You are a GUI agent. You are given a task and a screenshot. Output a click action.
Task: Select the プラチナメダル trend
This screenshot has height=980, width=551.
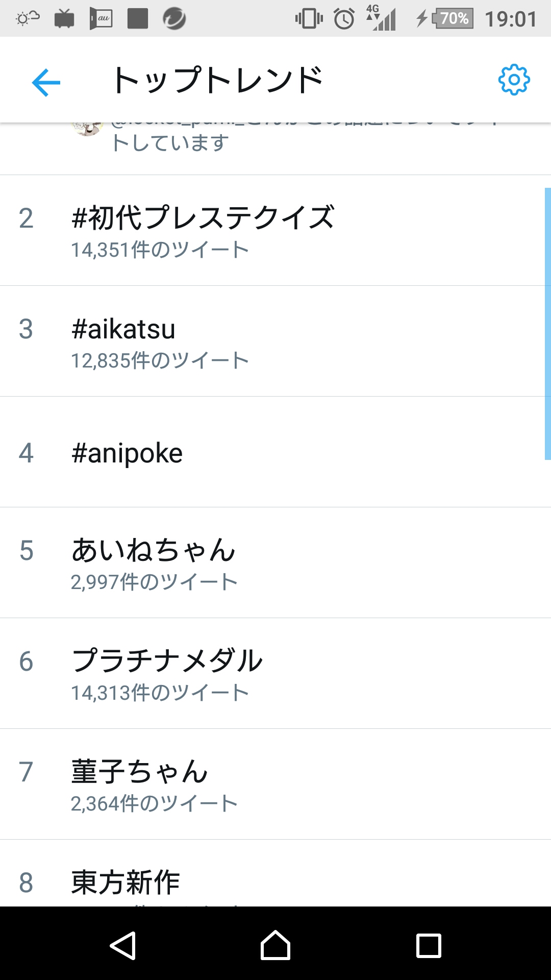[167, 661]
